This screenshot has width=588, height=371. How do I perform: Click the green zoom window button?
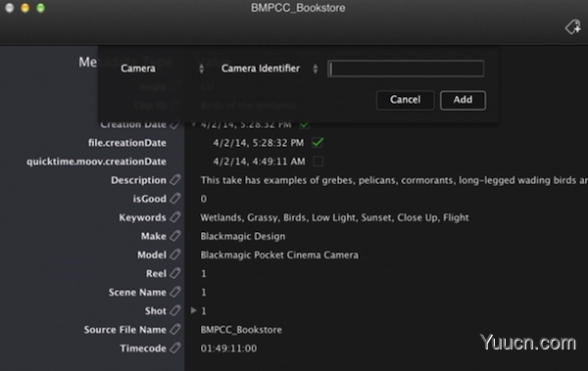(x=40, y=8)
